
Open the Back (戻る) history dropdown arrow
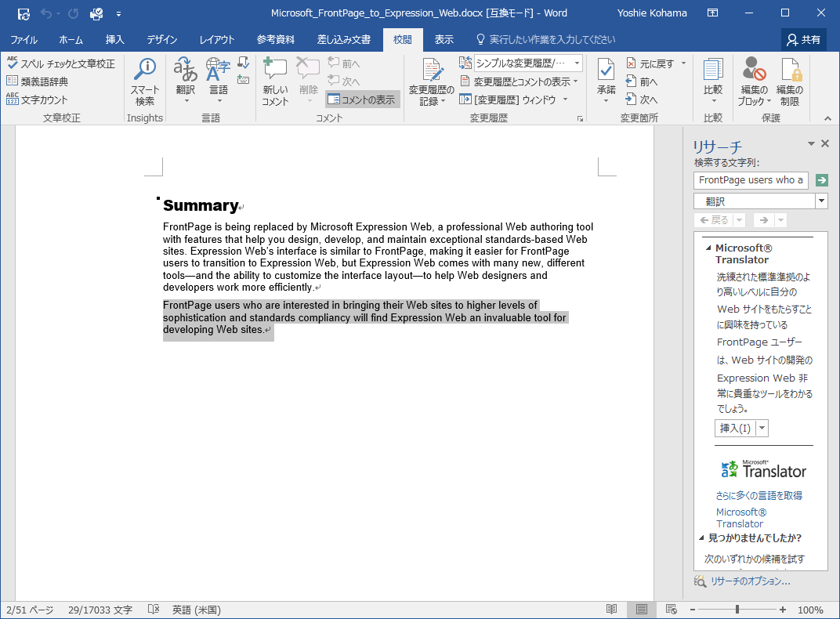[739, 220]
